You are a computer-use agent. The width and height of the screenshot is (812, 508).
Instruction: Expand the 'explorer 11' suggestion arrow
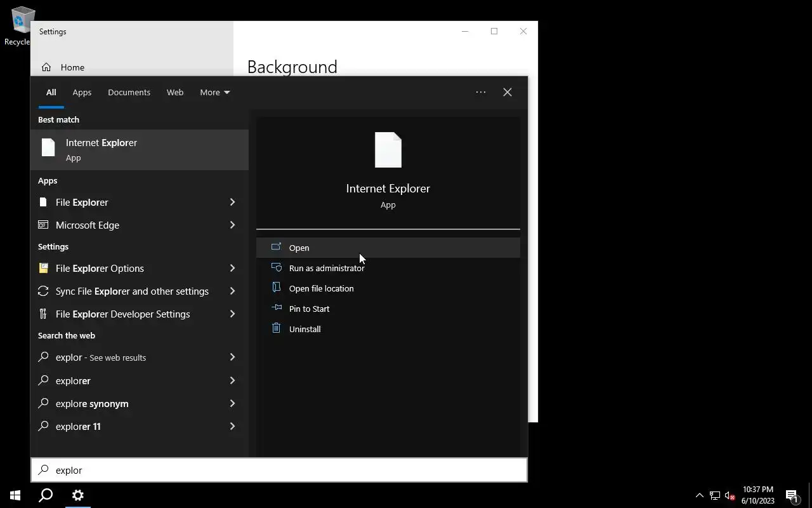pos(232,426)
